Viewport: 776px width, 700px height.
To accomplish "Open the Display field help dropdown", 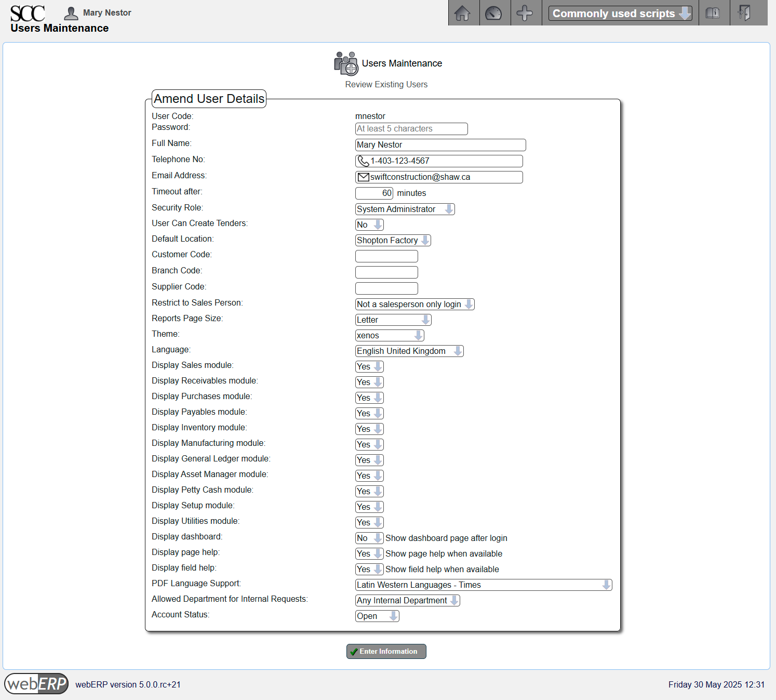I will tap(369, 569).
